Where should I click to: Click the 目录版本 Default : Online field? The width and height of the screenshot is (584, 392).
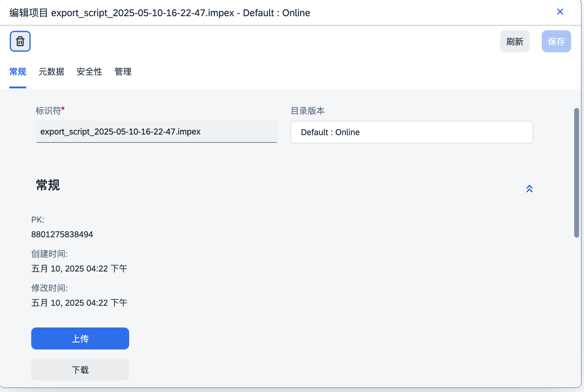click(x=412, y=132)
